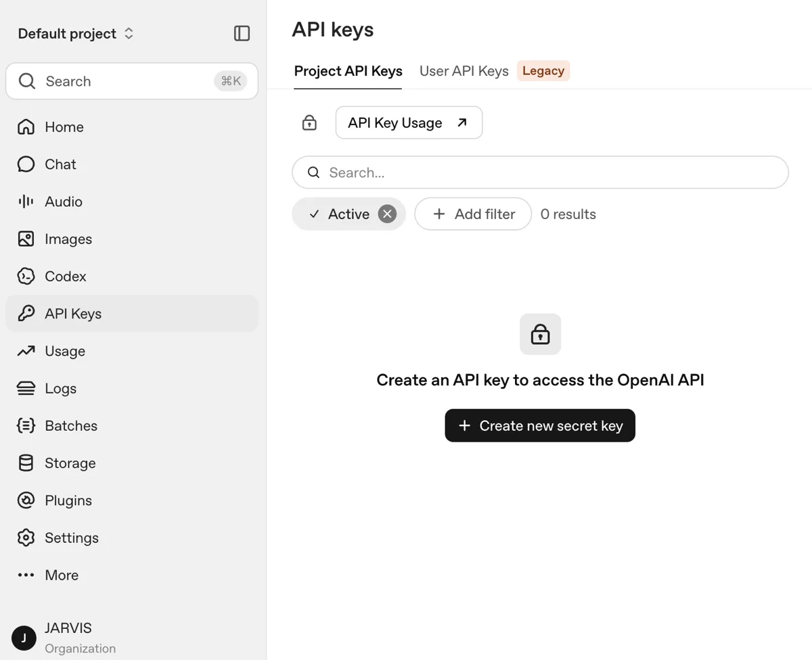
Task: Create new secret key
Action: point(540,425)
